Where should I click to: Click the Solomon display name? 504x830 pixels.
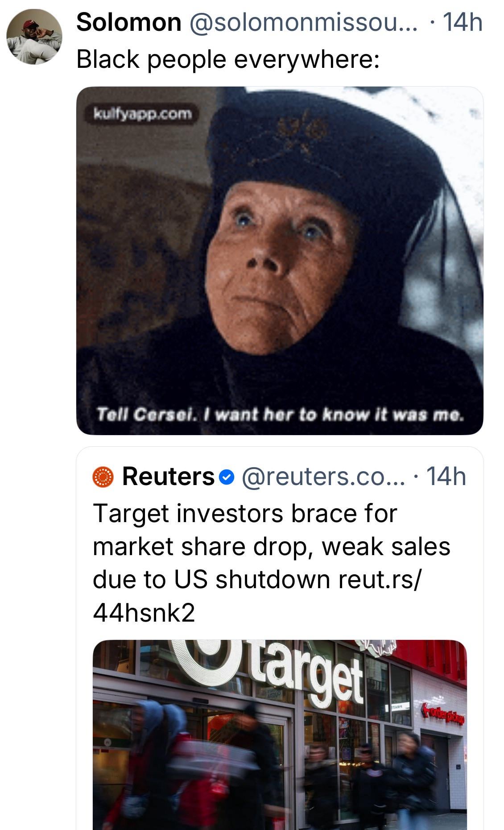pyautogui.click(x=128, y=22)
